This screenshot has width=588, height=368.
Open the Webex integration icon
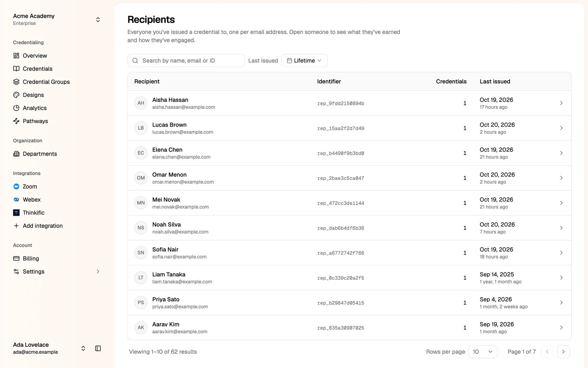[16, 199]
